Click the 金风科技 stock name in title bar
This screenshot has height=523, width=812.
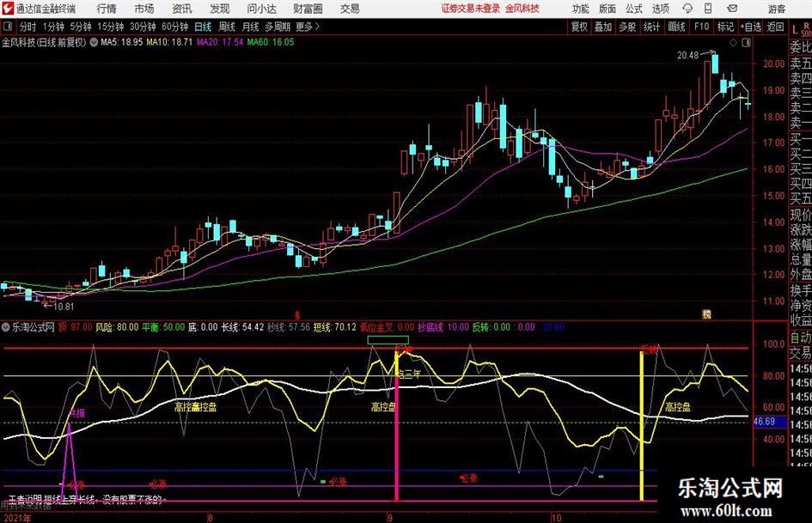[522, 9]
